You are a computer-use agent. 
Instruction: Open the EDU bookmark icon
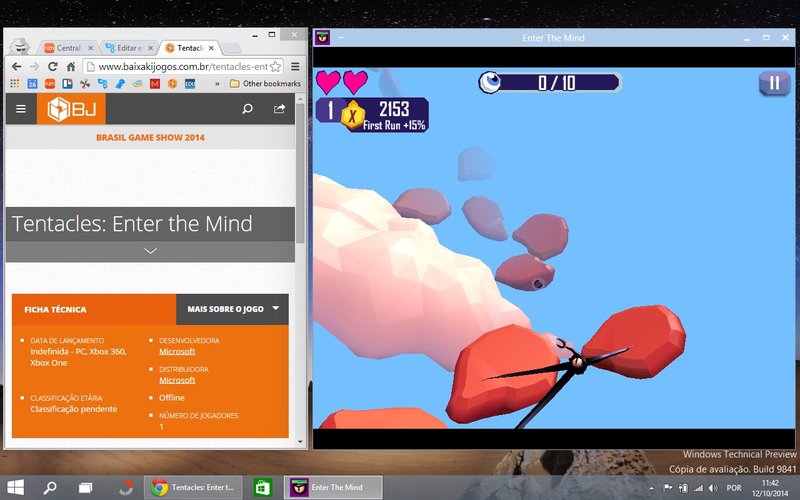click(x=190, y=84)
